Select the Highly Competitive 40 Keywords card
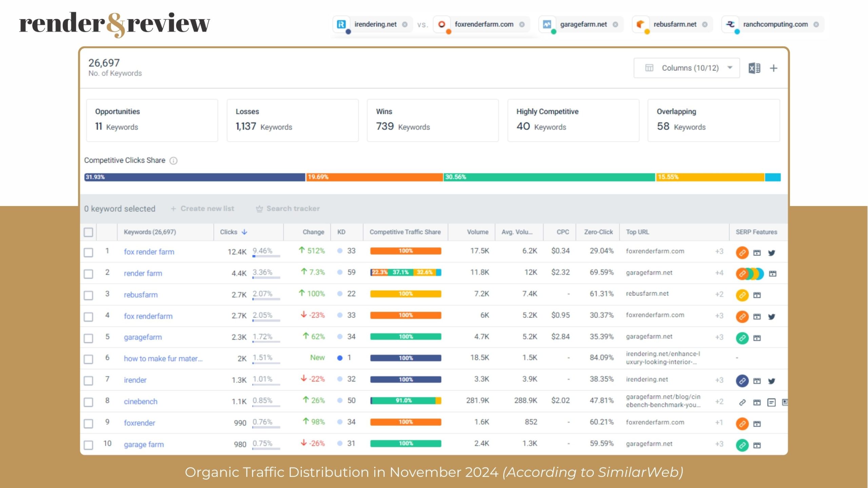Viewport: 868px width, 488px height. 573,120
